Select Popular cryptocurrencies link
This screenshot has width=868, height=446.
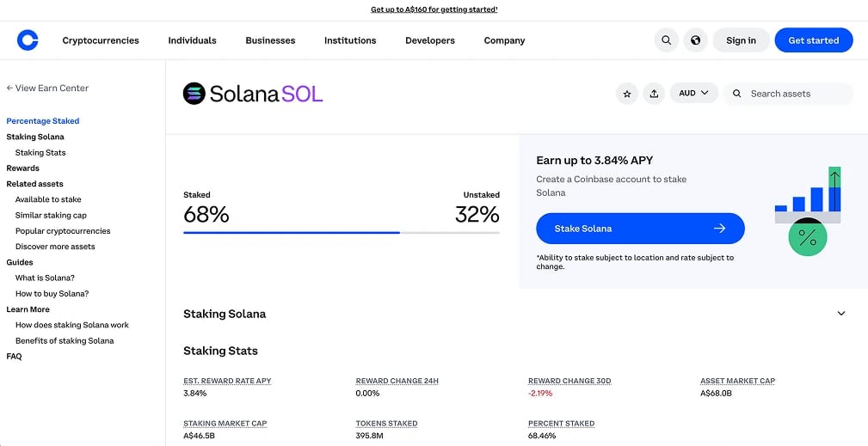(63, 231)
